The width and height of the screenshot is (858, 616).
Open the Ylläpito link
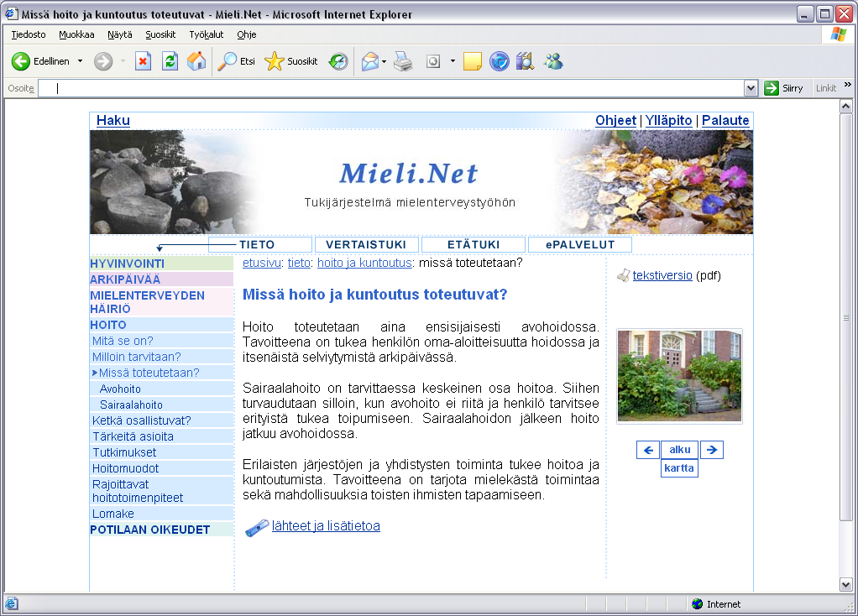point(668,120)
